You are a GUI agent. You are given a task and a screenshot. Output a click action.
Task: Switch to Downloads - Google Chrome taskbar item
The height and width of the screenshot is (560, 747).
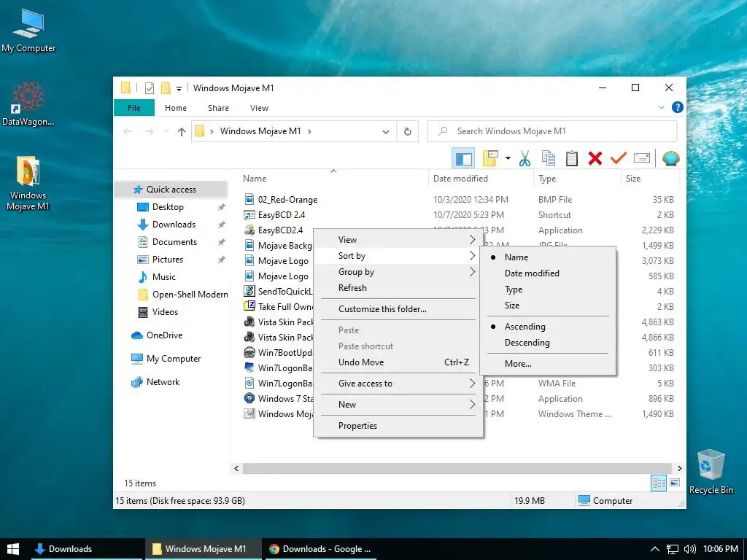[320, 549]
